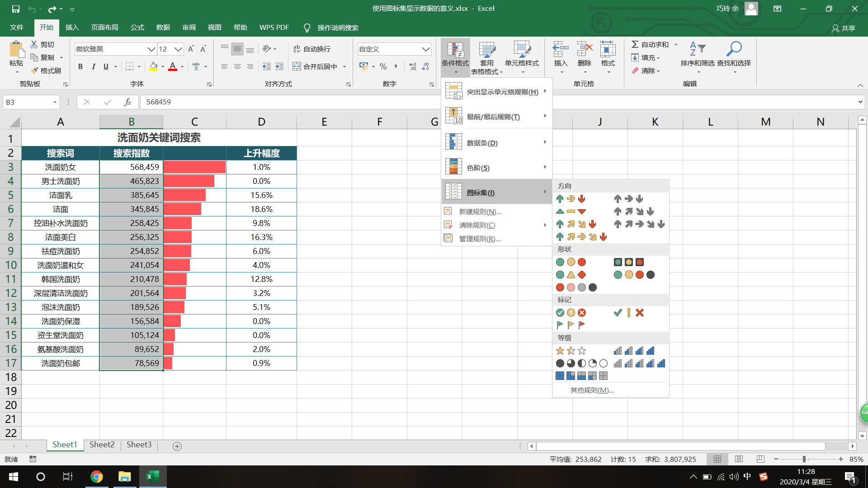Pick the three traffic lights unrimmed set
Image resolution: width=868 pixels, height=488 pixels.
(571, 262)
